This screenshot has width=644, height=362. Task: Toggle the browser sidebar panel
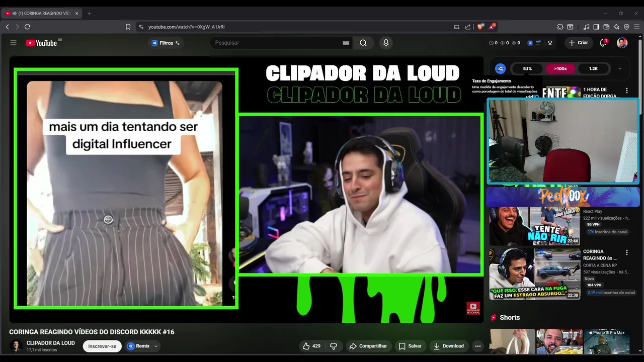coord(596,27)
